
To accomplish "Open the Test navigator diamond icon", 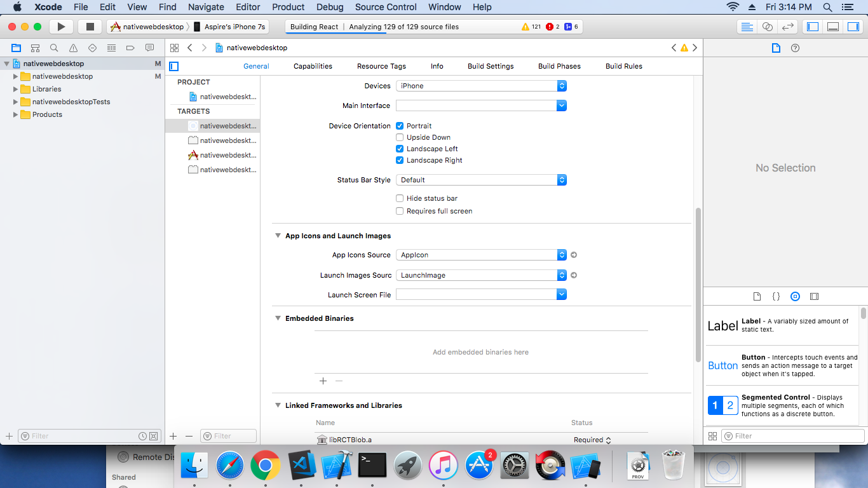I will point(92,48).
